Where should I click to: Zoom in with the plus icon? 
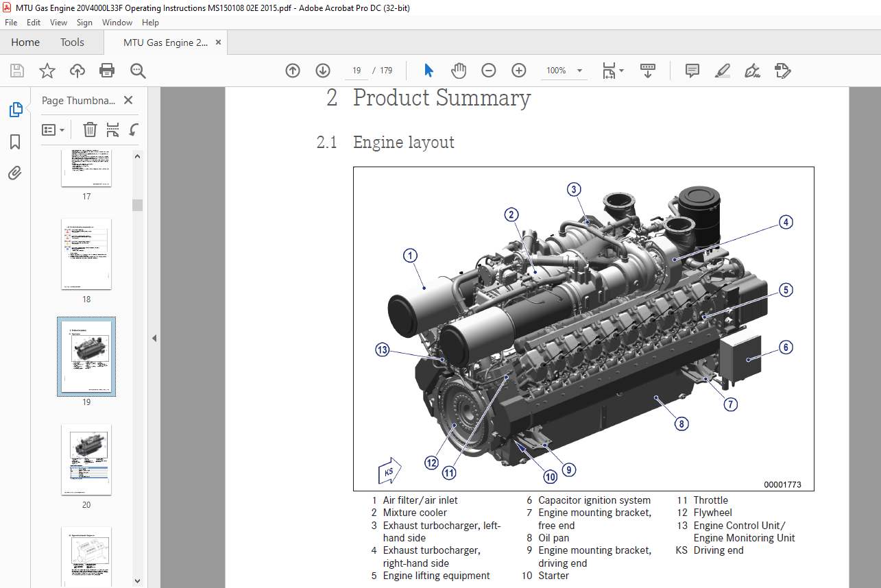pyautogui.click(x=519, y=71)
